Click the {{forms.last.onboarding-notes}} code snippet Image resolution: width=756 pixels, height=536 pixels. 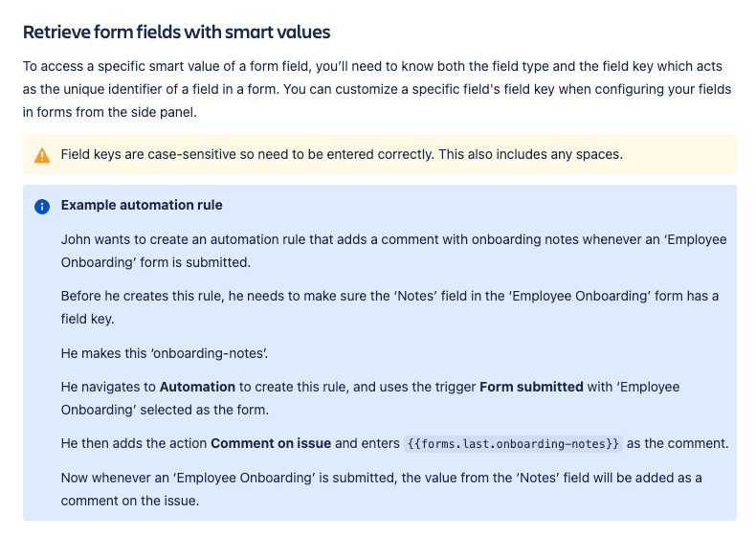[513, 444]
